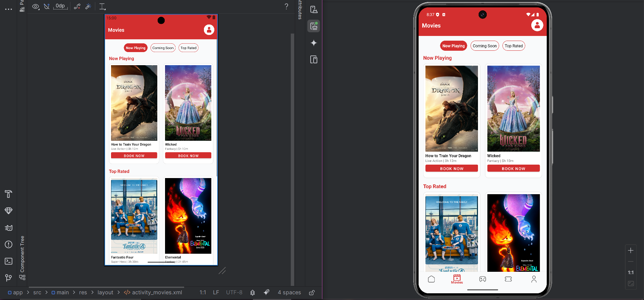This screenshot has width=644, height=300.
Task: Tap the Movies tab in emulator bottom navigation
Action: pyautogui.click(x=457, y=279)
